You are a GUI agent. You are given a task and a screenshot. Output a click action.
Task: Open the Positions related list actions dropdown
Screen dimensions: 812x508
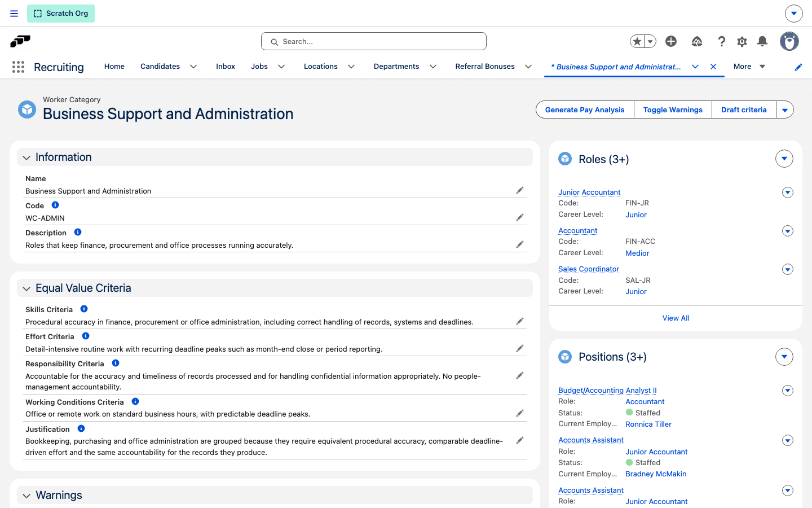pyautogui.click(x=784, y=357)
